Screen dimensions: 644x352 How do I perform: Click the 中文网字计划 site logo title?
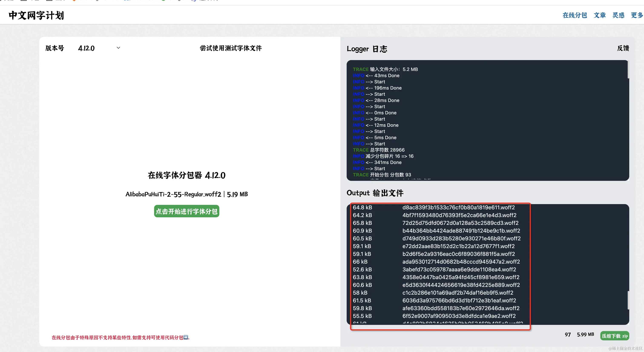click(36, 15)
